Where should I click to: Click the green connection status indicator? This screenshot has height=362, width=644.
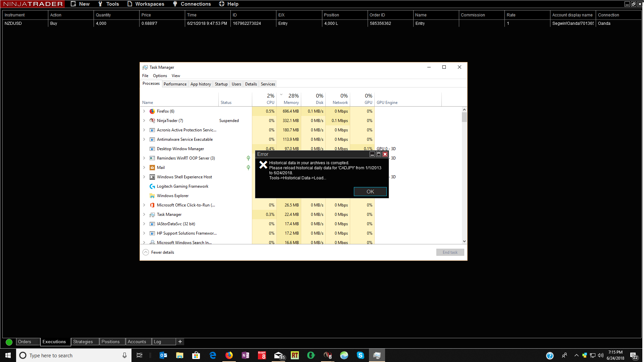coord(9,342)
